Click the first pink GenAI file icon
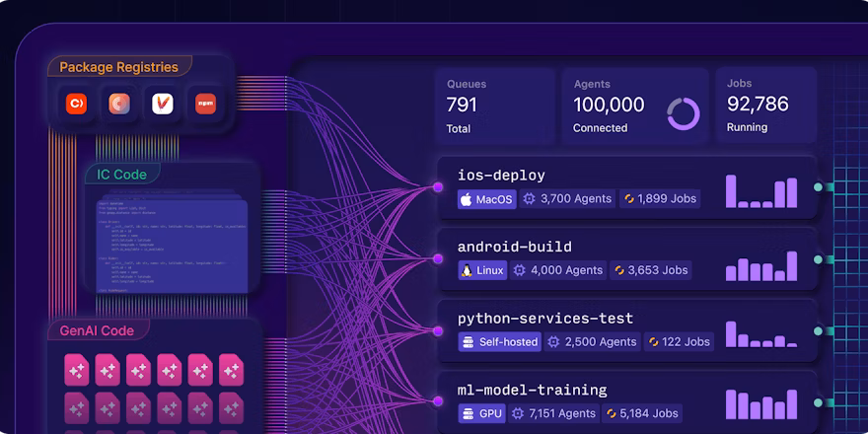 (x=76, y=370)
